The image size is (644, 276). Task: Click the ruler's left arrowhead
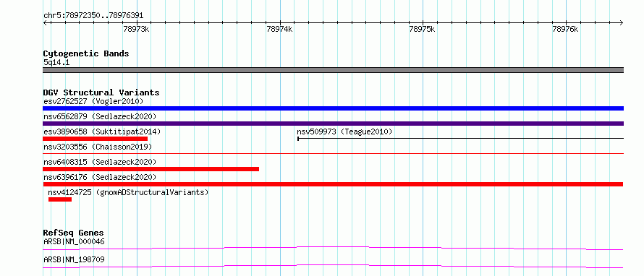click(x=45, y=22)
